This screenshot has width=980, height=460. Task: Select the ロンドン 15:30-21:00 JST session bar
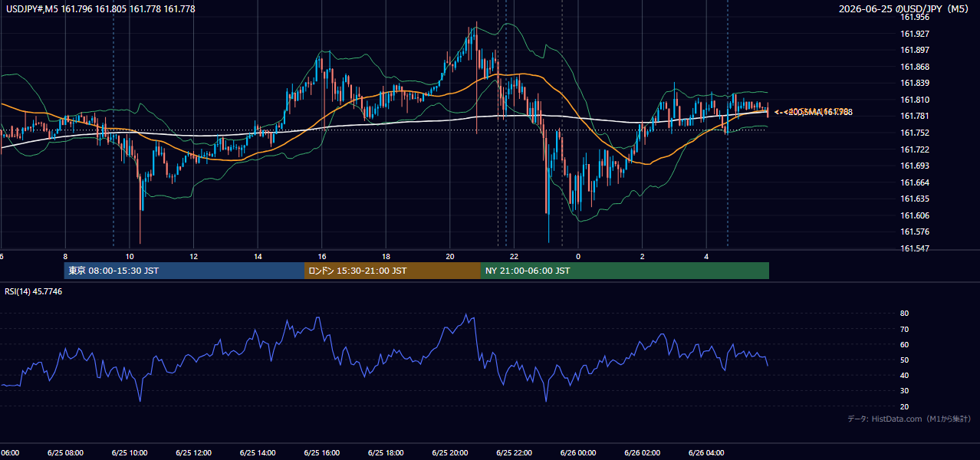click(393, 271)
